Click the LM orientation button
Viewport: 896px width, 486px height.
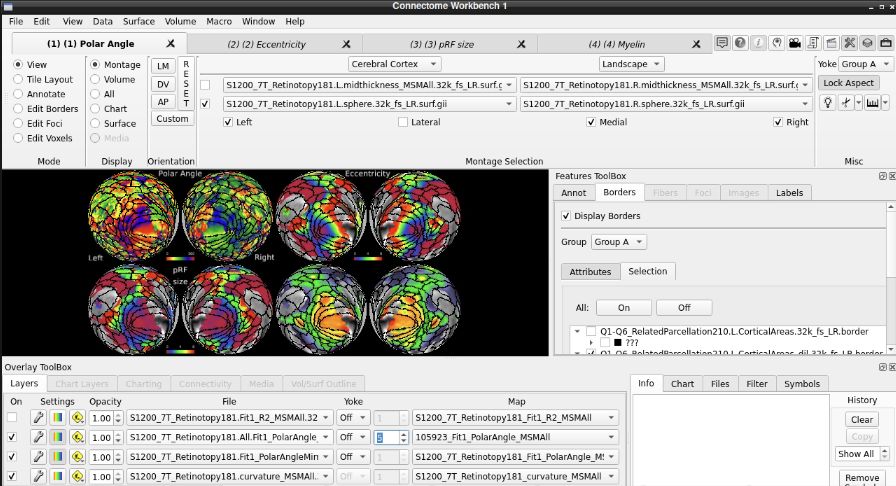163,66
